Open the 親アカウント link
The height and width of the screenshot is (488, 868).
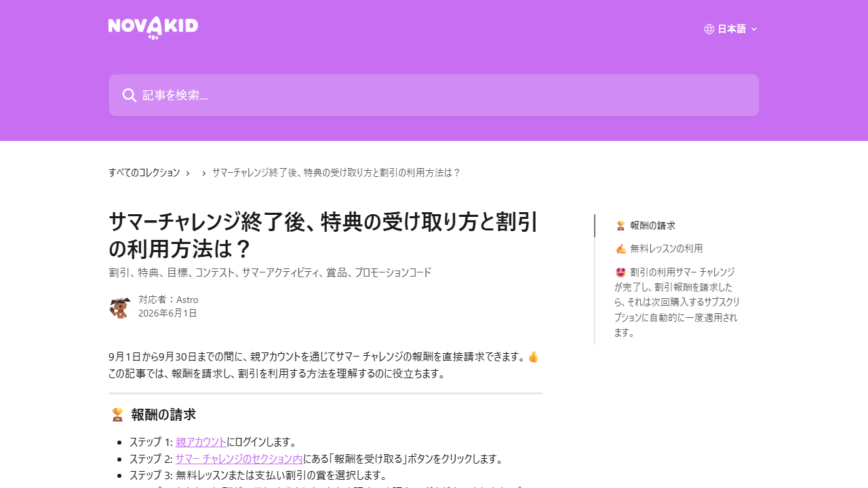(201, 442)
